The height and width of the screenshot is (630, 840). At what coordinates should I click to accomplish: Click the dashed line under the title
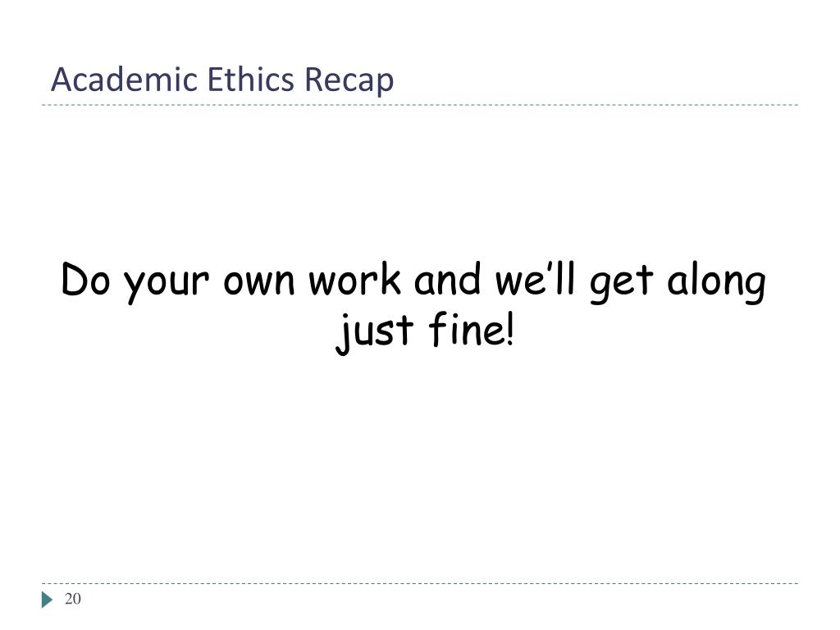[420, 105]
